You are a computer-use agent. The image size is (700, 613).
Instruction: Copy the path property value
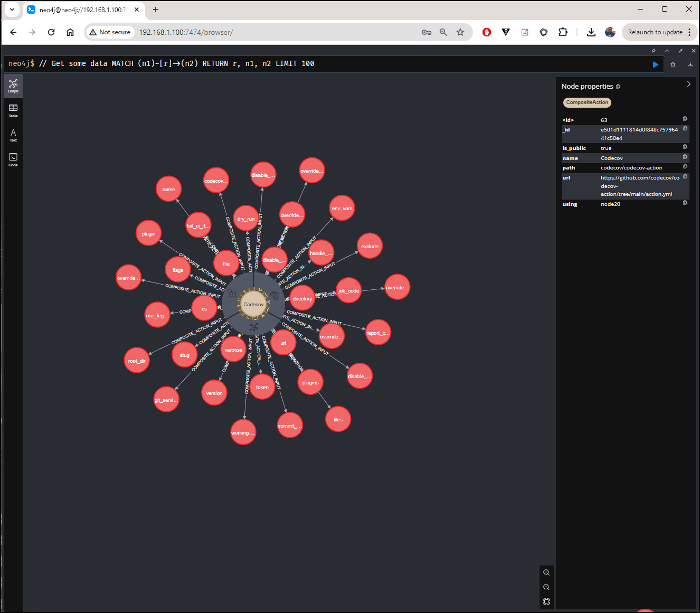(x=685, y=166)
